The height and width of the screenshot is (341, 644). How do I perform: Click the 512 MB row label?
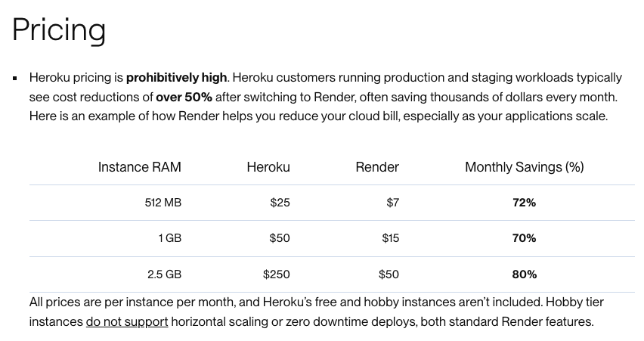[163, 203]
